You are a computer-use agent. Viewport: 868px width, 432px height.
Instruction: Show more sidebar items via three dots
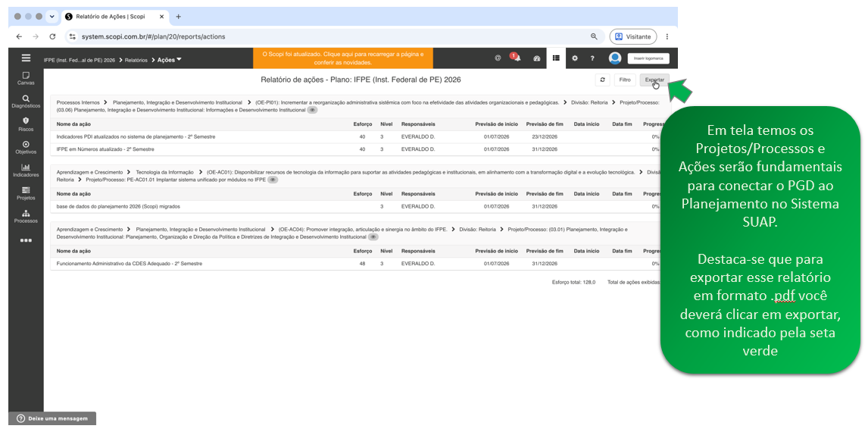pos(26,240)
